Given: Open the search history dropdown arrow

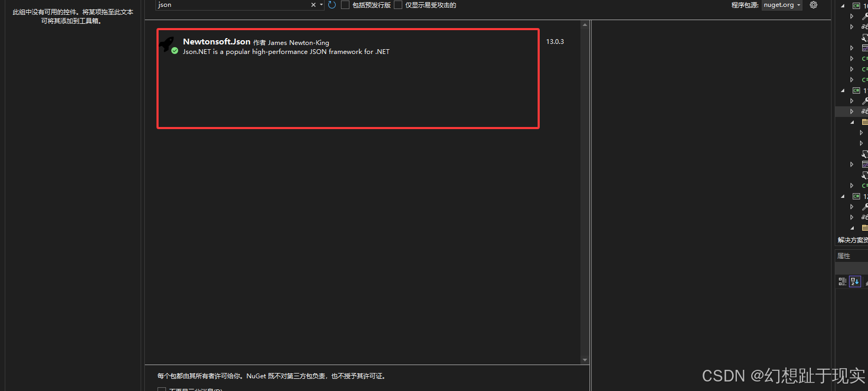Looking at the screenshot, I should 321,5.
